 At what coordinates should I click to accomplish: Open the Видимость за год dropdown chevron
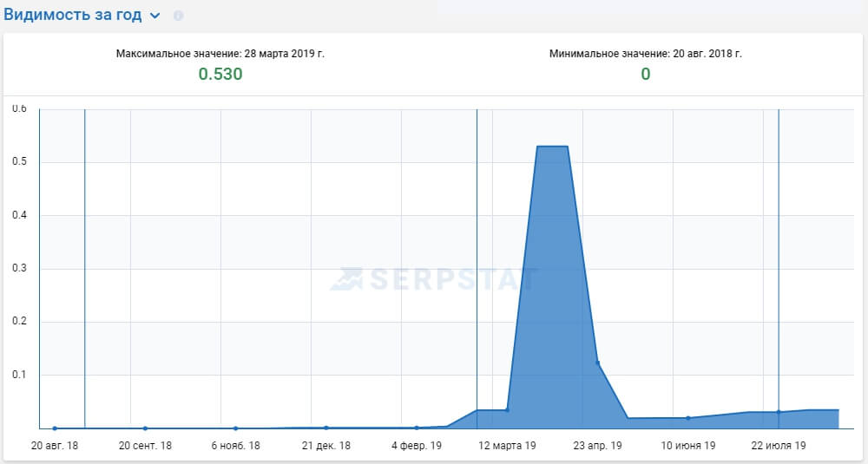(155, 16)
